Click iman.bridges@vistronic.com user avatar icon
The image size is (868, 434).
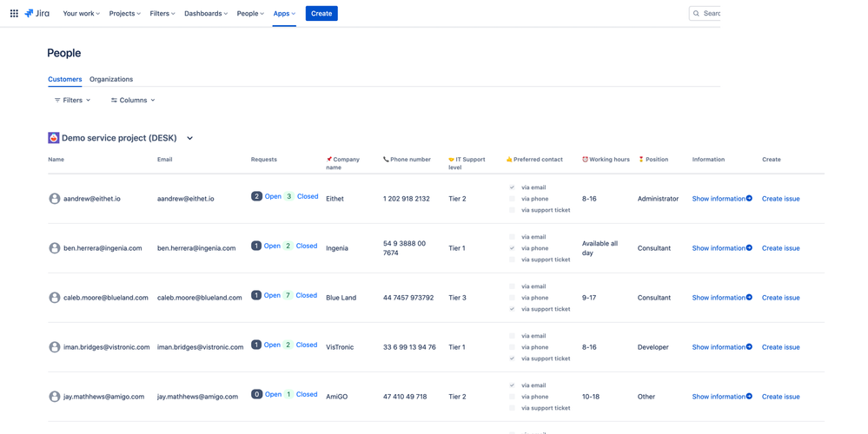click(54, 347)
